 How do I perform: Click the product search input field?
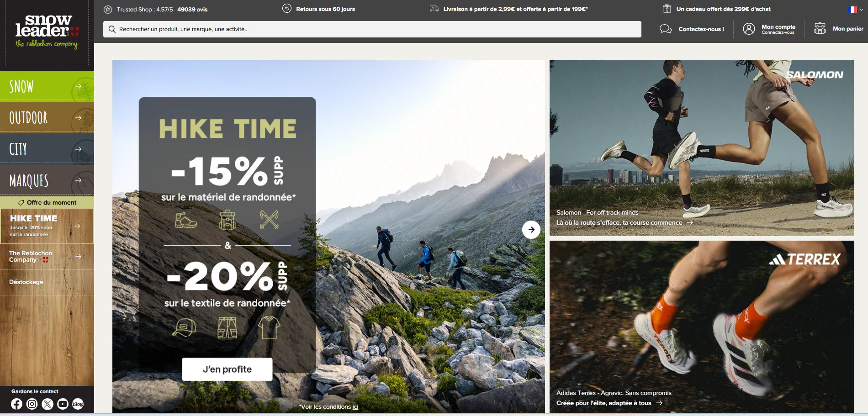[x=372, y=29]
